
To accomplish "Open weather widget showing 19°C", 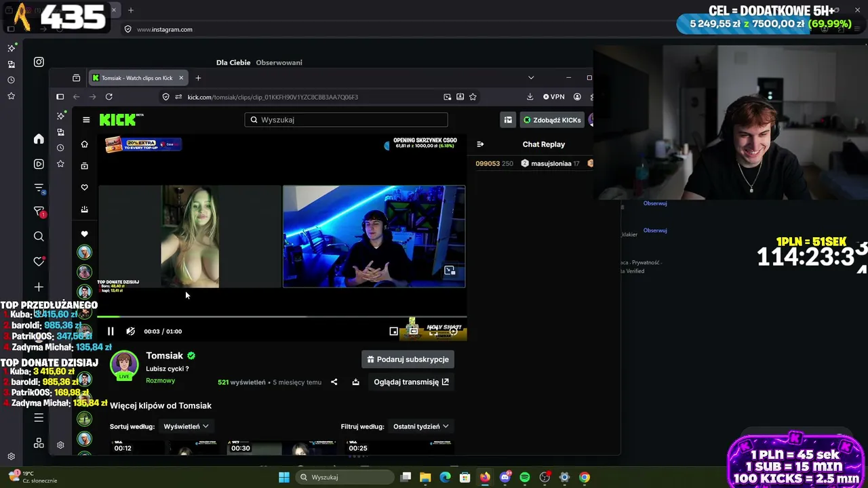I will [x=33, y=477].
